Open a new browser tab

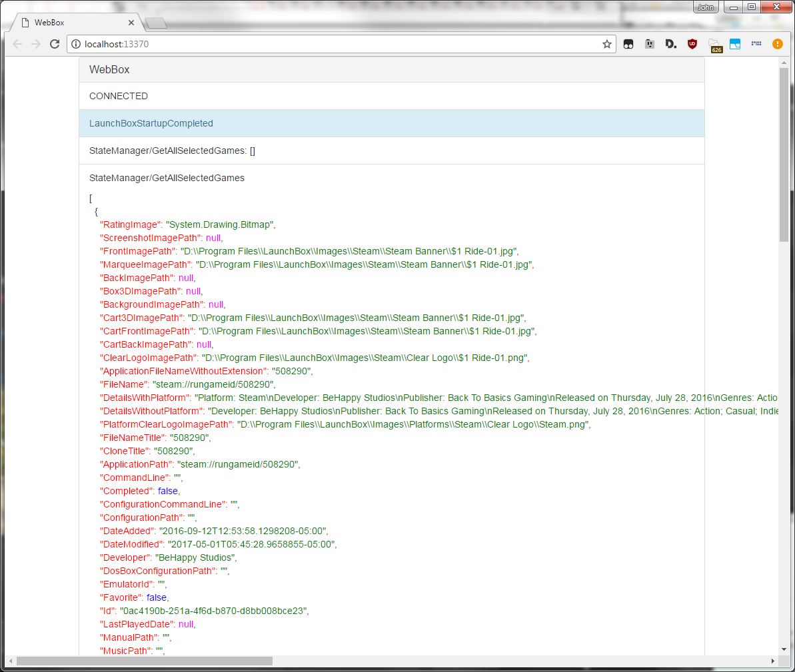[x=156, y=23]
